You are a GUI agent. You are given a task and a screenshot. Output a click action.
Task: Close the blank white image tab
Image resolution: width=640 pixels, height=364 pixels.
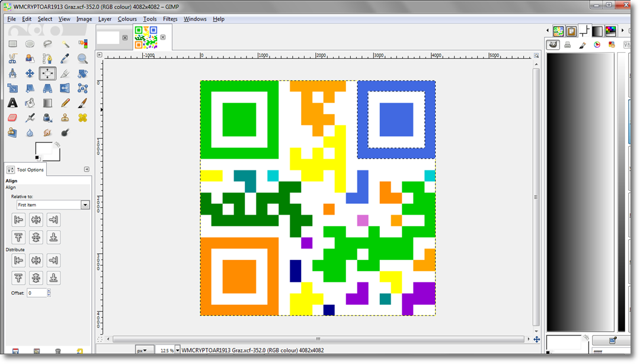(x=125, y=37)
